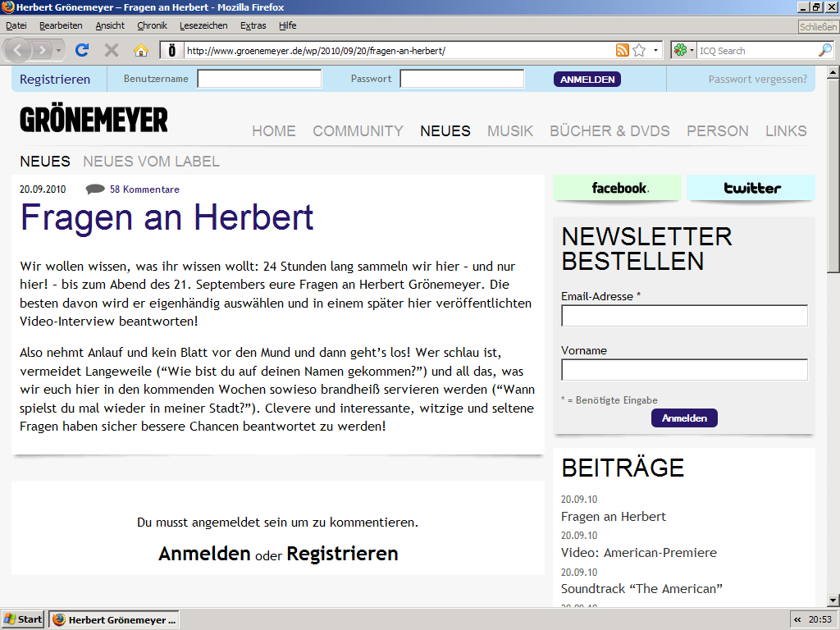Click the site favicon in address bar
The width and height of the screenshot is (840, 630).
(x=171, y=50)
